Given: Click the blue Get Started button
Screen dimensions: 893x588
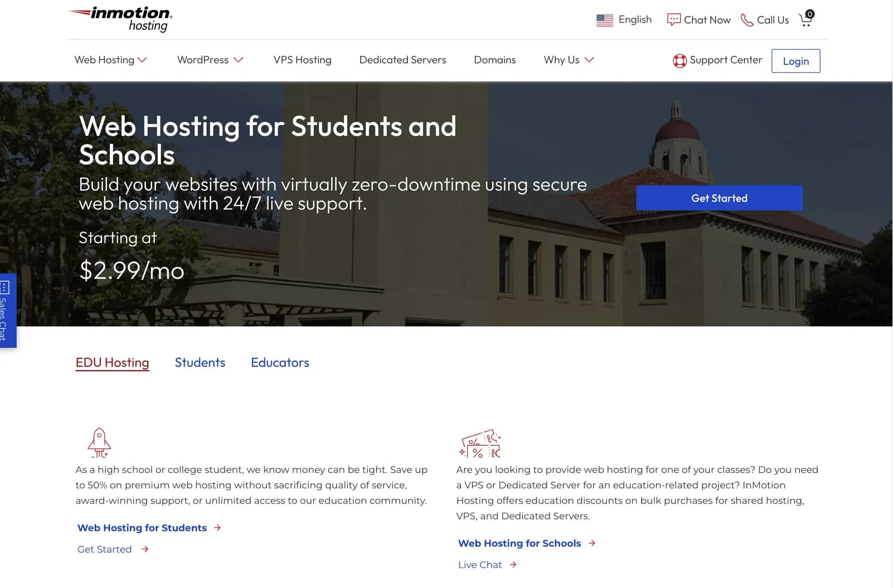Looking at the screenshot, I should 719,198.
